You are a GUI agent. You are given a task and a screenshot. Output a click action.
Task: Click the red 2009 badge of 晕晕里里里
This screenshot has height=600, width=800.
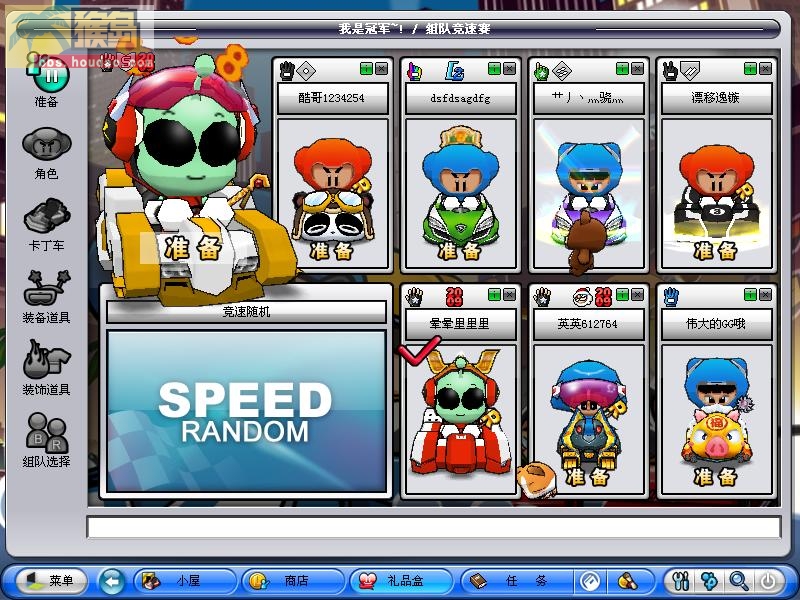(454, 296)
